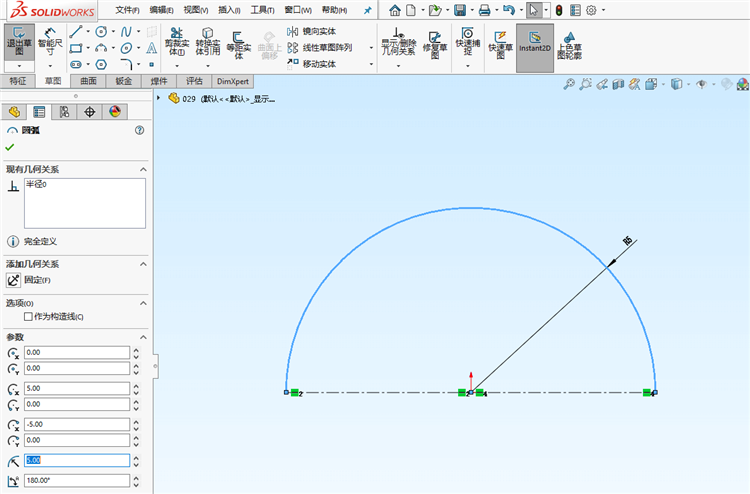Select the Smart Dimension (智能尺寸) tool
Screen dimensions: 750x494
(x=50, y=42)
